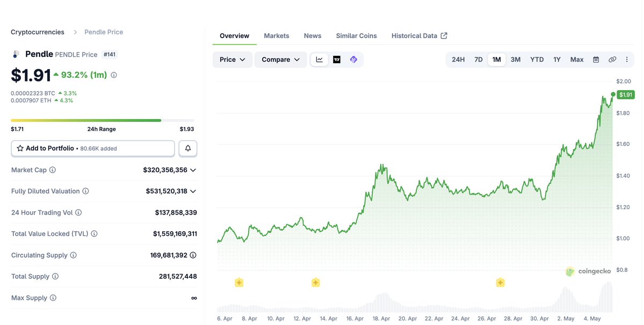644x325 pixels.
Task: Open info icon next to Max Supply
Action: pos(53,298)
